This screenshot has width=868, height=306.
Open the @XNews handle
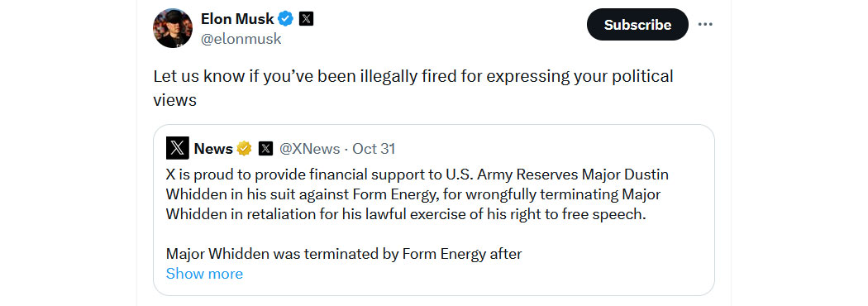[x=309, y=148]
